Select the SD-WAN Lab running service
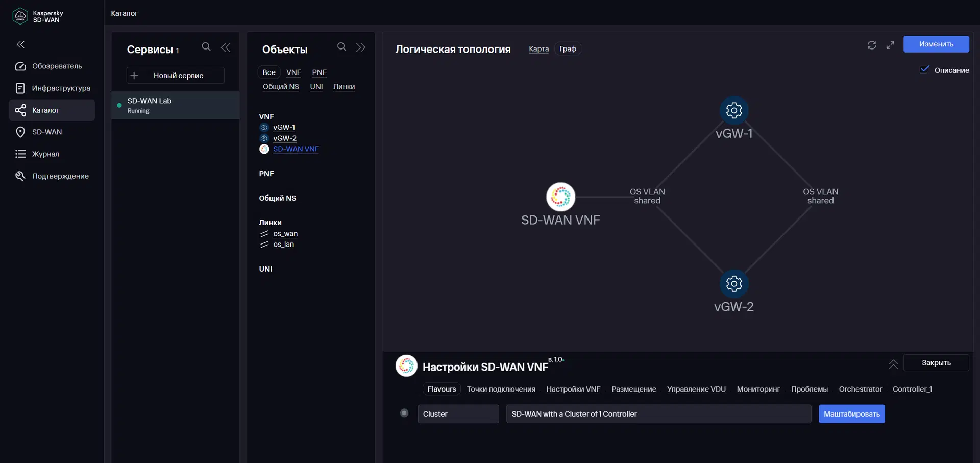 (175, 105)
